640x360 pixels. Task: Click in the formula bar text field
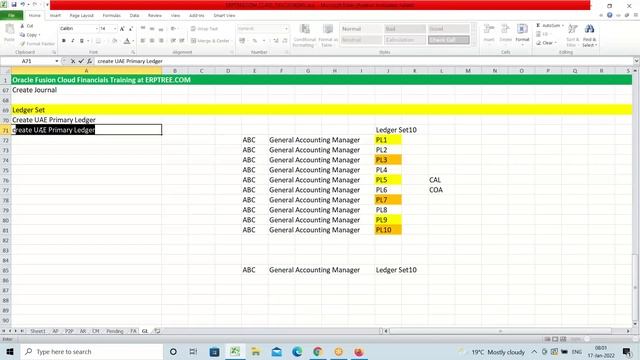pos(363,61)
